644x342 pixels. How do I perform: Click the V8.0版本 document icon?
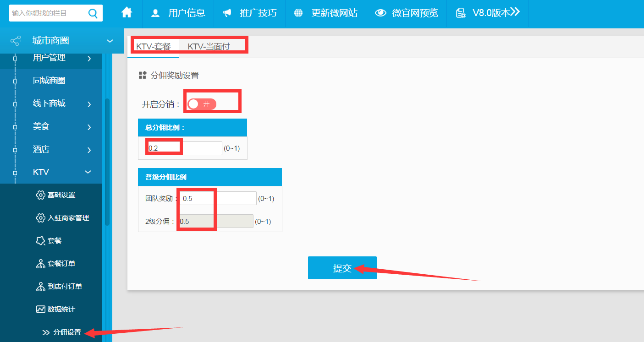(x=460, y=13)
